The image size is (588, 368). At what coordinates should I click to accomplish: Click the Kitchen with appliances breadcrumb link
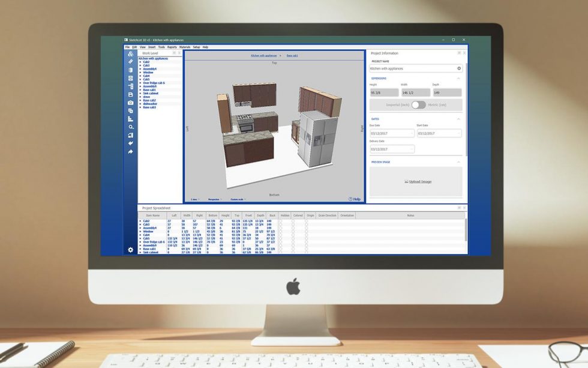[x=263, y=55]
